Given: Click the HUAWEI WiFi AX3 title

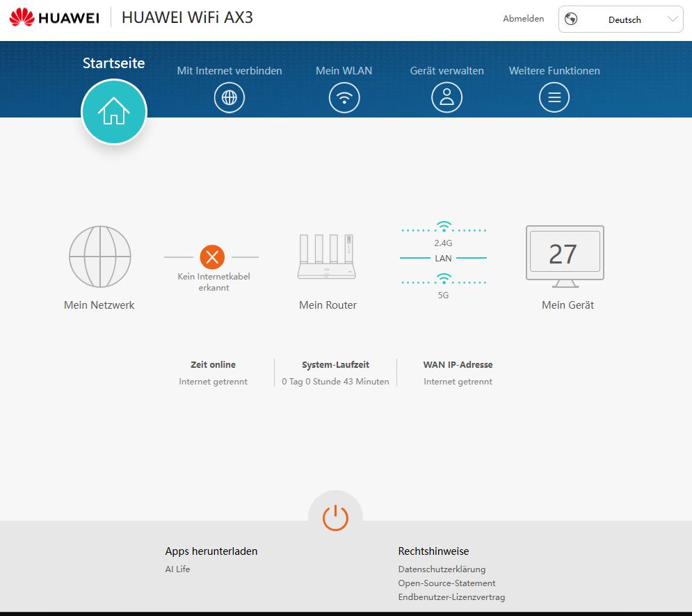Looking at the screenshot, I should click(187, 17).
